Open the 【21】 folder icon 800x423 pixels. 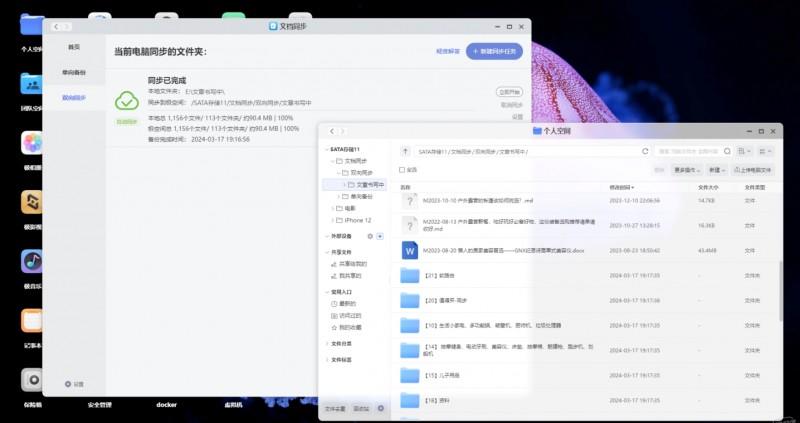[410, 276]
